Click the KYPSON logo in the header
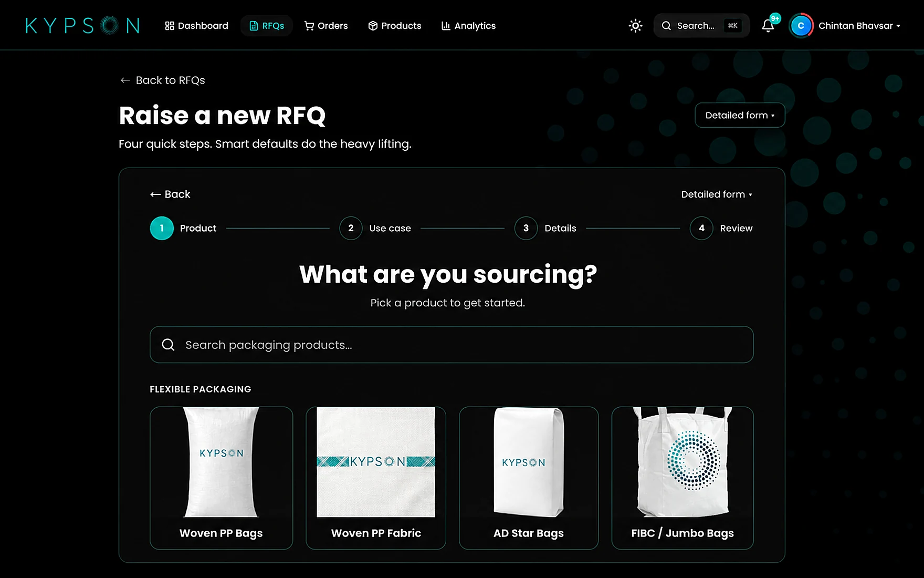The height and width of the screenshot is (578, 924). tap(82, 25)
